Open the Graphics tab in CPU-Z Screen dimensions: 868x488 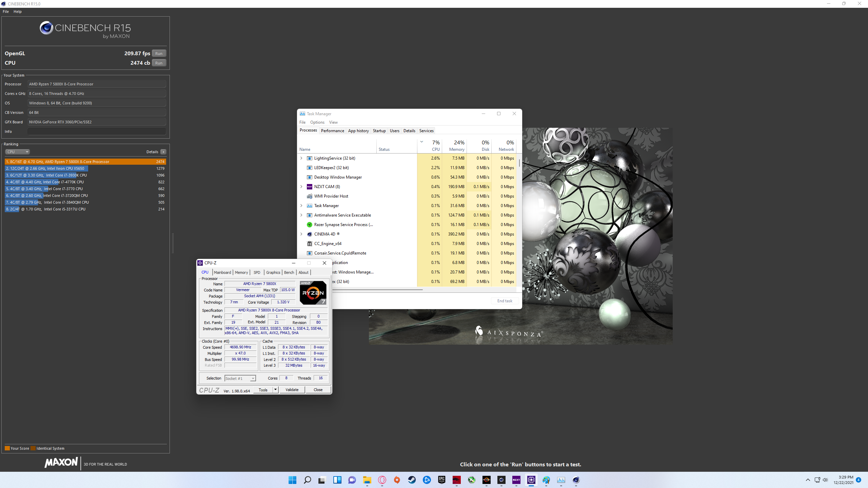tap(273, 272)
